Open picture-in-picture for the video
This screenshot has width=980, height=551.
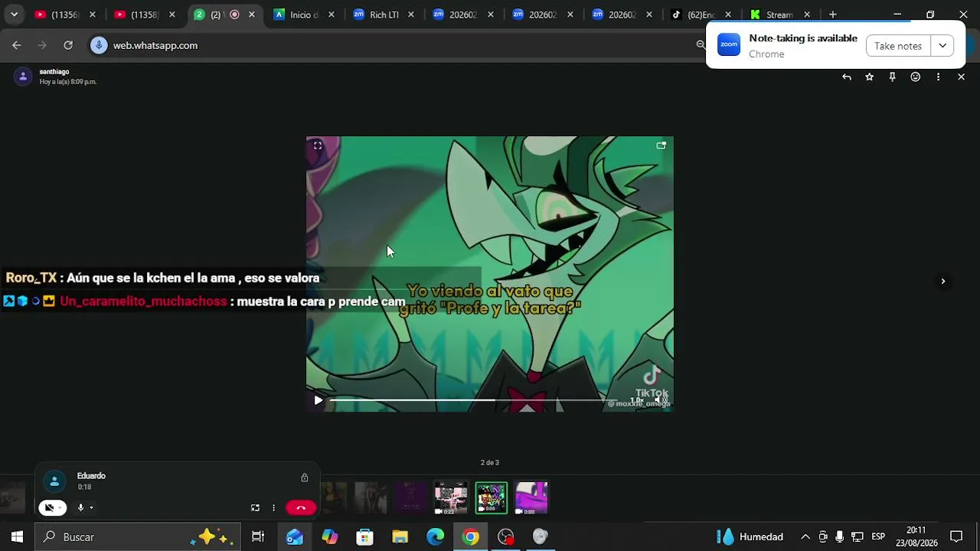(x=661, y=145)
